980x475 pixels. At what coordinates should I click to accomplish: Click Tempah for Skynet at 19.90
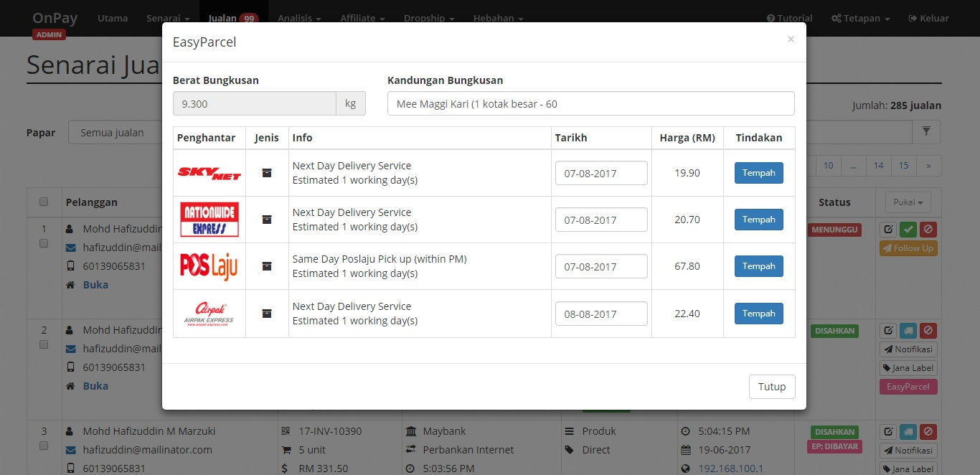759,173
